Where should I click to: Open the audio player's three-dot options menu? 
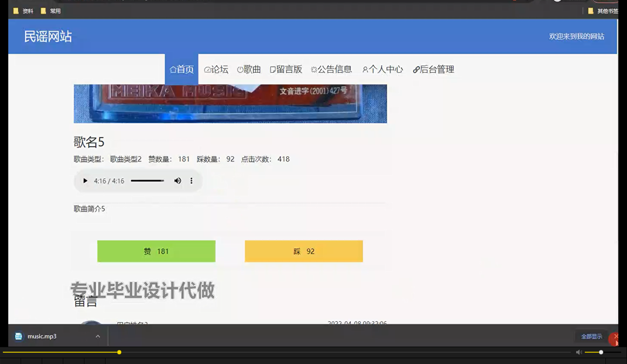[x=191, y=181]
